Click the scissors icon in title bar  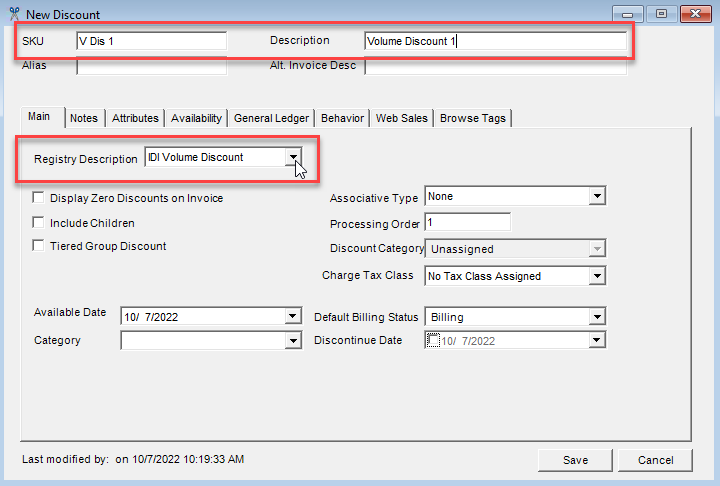(x=12, y=14)
